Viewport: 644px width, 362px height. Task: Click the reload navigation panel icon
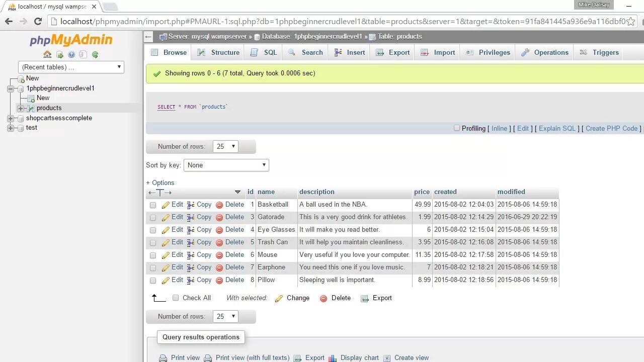coord(95,54)
